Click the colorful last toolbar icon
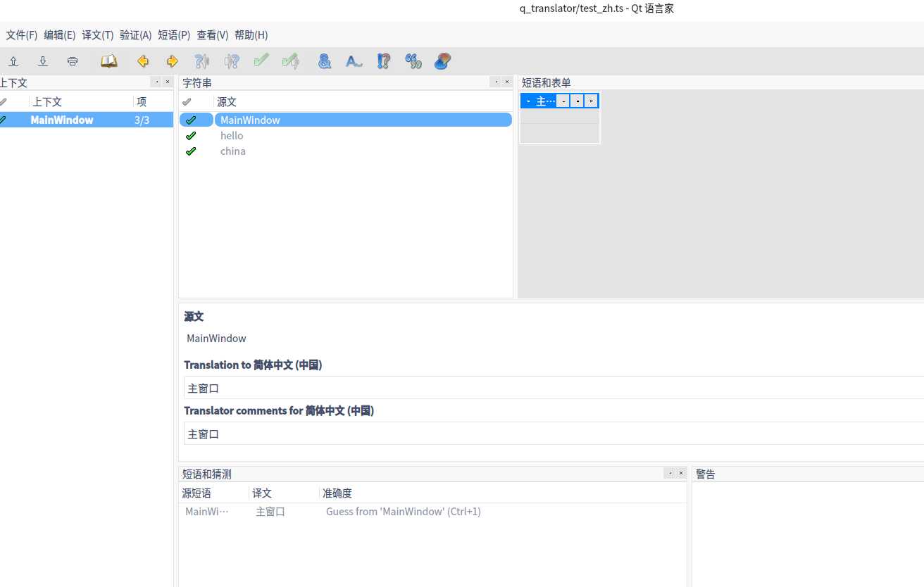The width and height of the screenshot is (924, 587). pos(442,61)
